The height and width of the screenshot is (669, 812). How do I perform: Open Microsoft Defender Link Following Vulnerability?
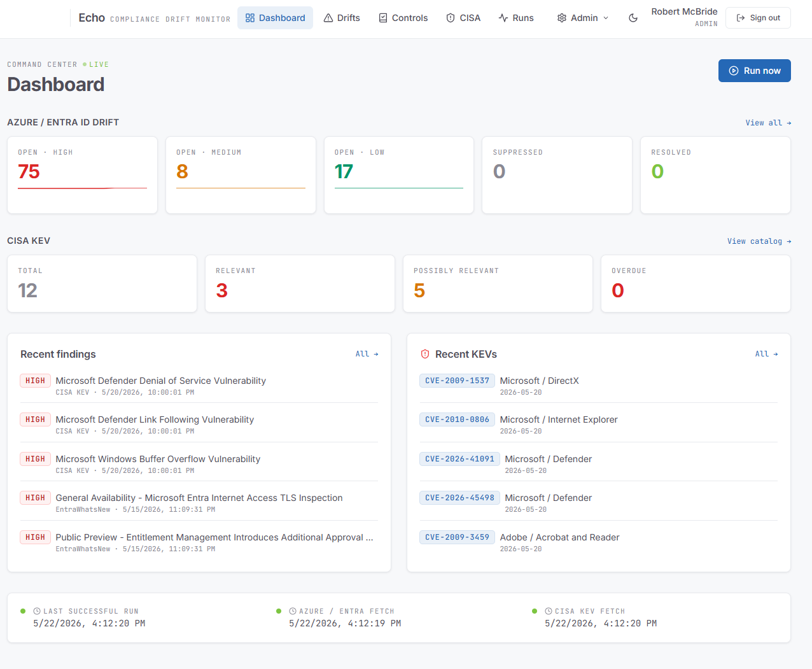tap(199, 425)
